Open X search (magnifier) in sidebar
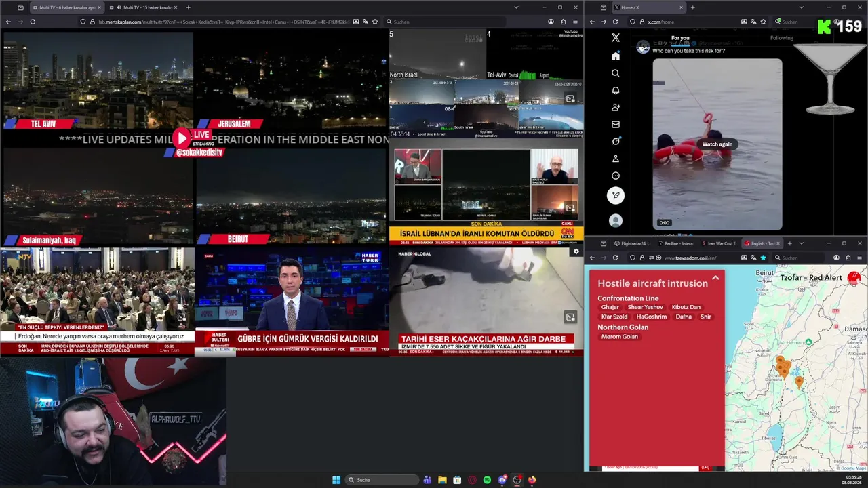Image resolution: width=868 pixels, height=488 pixels. point(616,73)
